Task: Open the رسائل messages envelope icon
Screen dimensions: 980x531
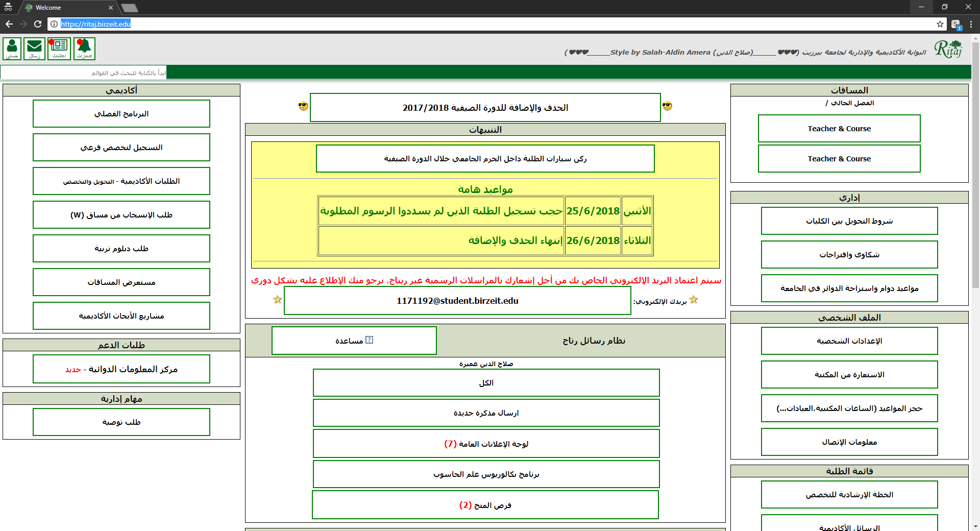Action: [35, 49]
